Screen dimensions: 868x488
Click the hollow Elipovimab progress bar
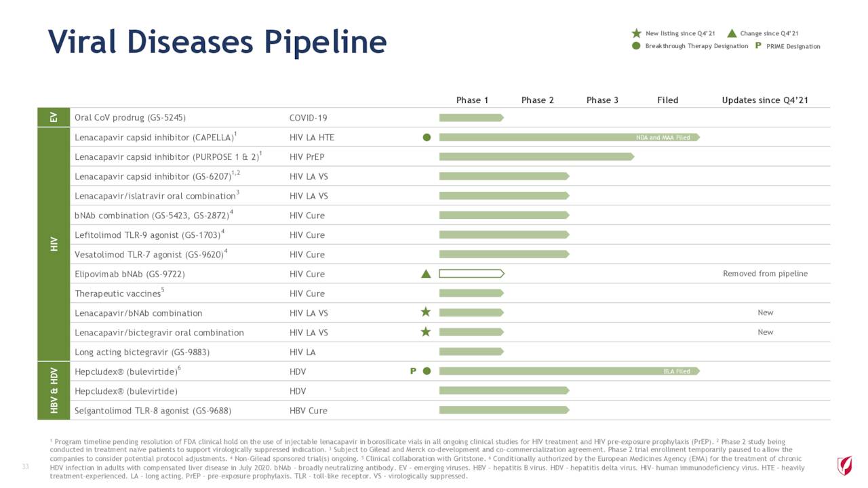(x=471, y=274)
